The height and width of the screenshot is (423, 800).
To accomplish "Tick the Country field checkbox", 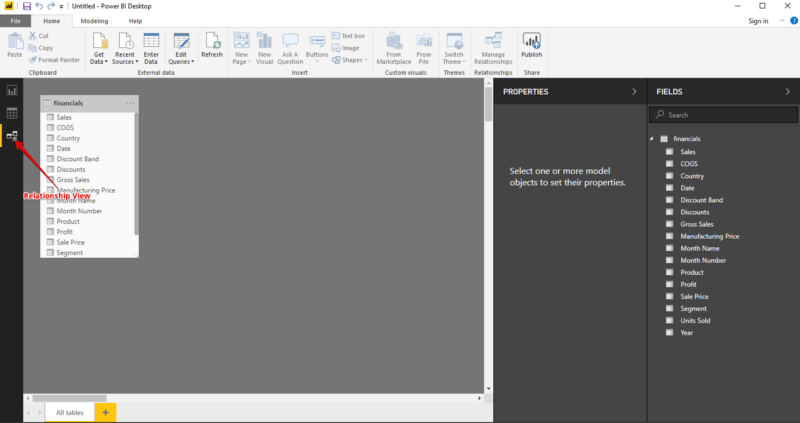I will click(669, 176).
